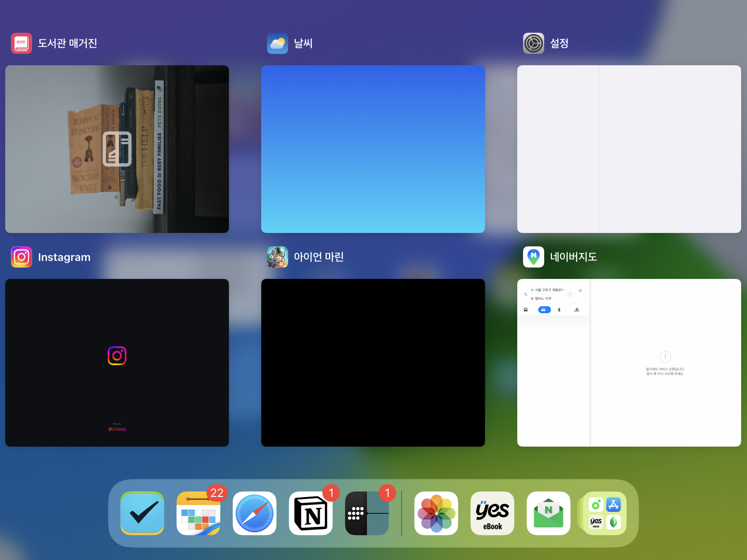The width and height of the screenshot is (747, 560).
Task: Tap the 네이버지도 label text
Action: (573, 257)
